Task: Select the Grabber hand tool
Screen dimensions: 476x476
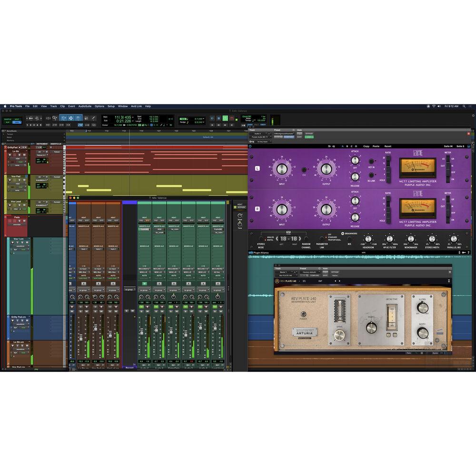Action: pos(78,118)
